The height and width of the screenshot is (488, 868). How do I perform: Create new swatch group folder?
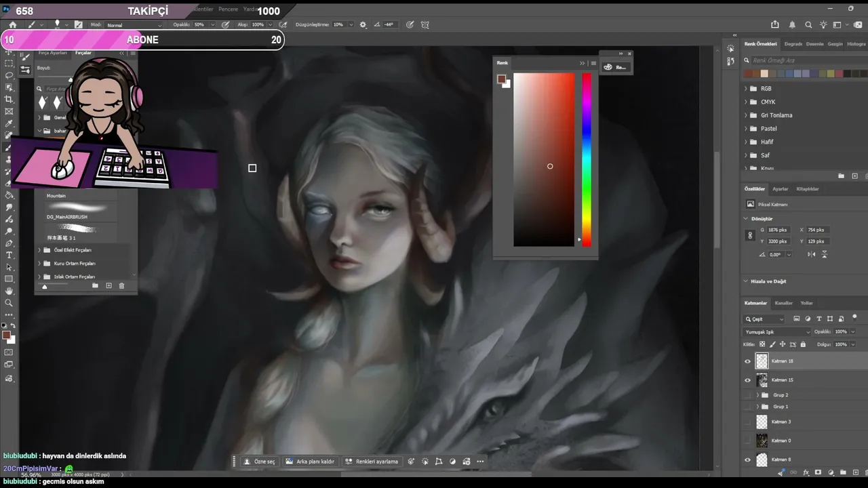[x=842, y=176]
